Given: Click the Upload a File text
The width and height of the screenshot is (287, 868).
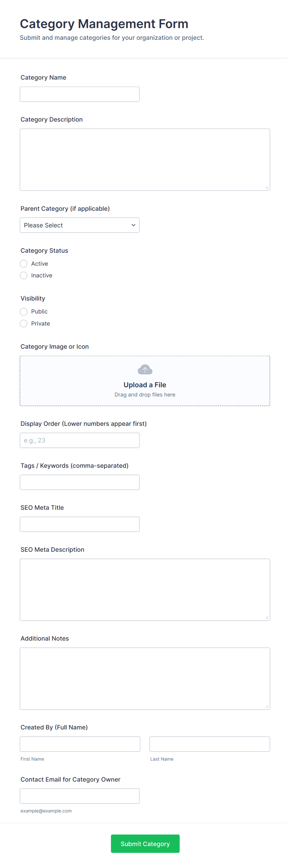Looking at the screenshot, I should pyautogui.click(x=145, y=385).
